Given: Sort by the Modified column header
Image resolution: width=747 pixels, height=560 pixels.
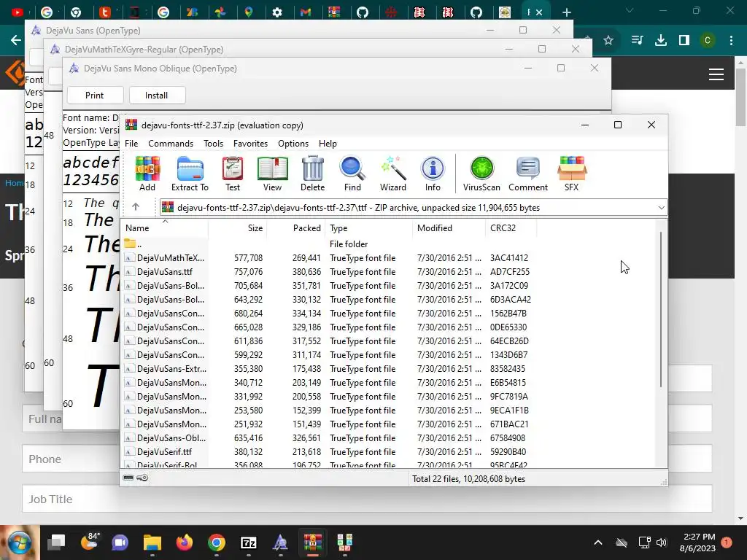Looking at the screenshot, I should click(449, 228).
